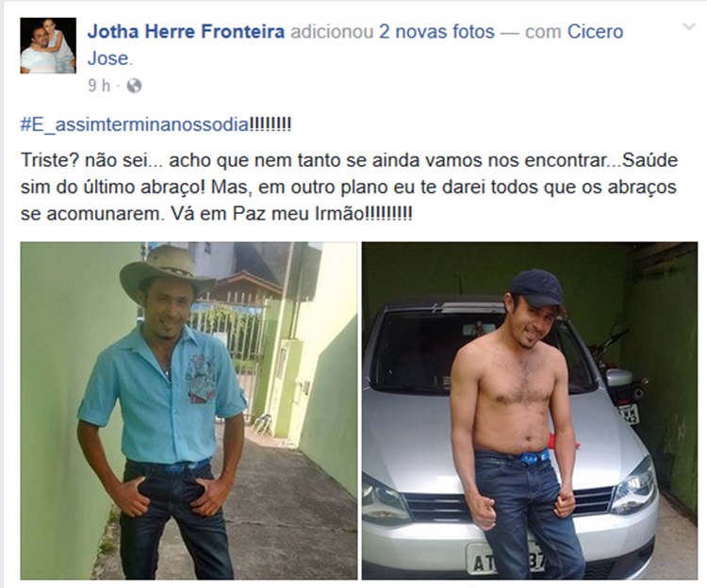707x588 pixels.
Task: Click the navy cap in right photo
Action: point(538,287)
